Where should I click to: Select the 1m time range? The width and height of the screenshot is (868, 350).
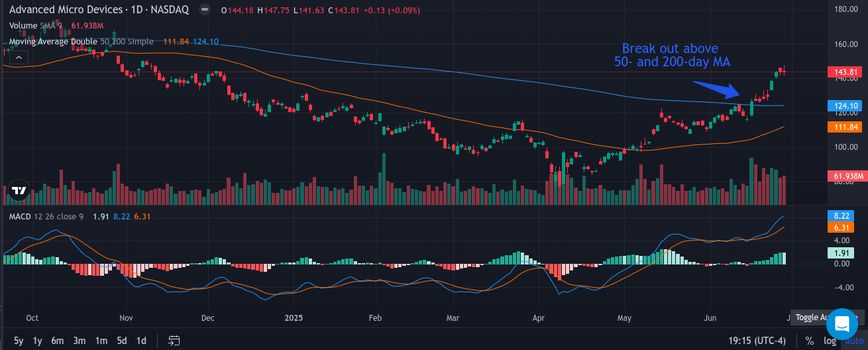point(101,341)
